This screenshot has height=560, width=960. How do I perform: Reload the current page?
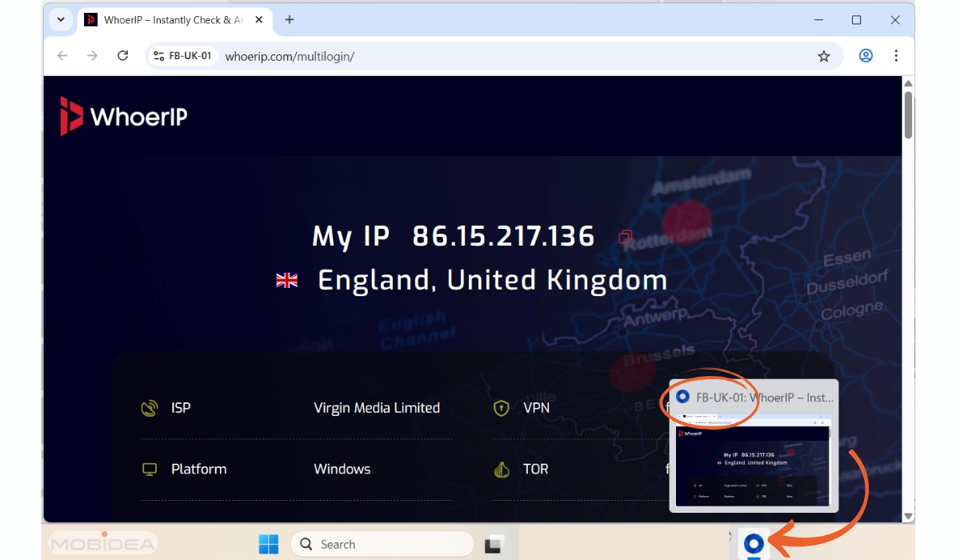(x=122, y=56)
